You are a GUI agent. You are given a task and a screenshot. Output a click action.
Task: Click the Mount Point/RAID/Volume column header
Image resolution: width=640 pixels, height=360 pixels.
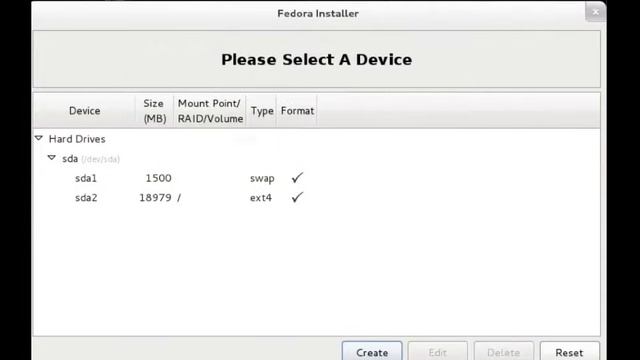pyautogui.click(x=210, y=111)
